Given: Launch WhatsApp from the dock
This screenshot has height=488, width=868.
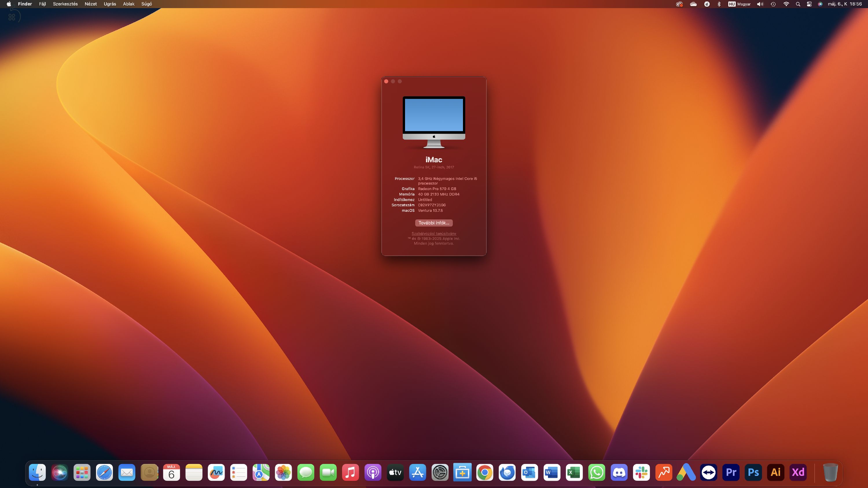Looking at the screenshot, I should (597, 472).
